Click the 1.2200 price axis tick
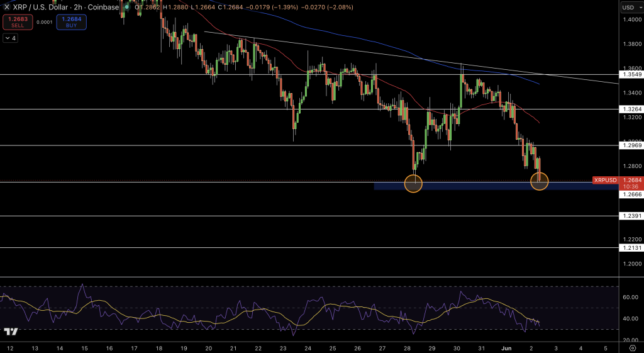 point(632,239)
